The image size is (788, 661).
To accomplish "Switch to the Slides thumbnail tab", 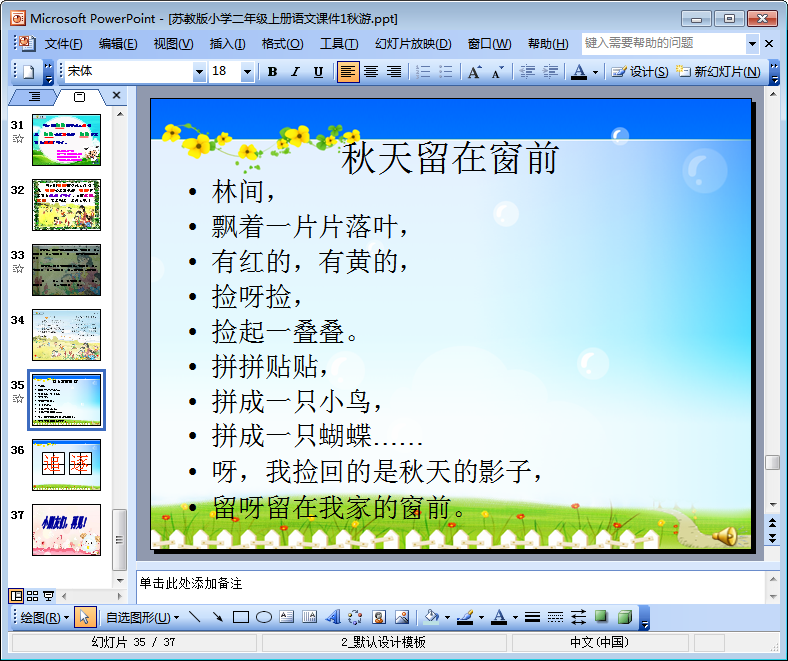I will pyautogui.click(x=79, y=97).
